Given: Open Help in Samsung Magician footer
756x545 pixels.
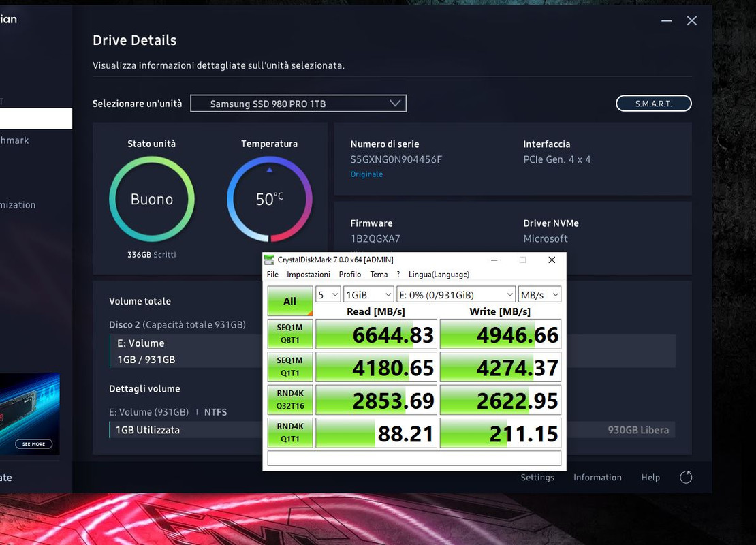Looking at the screenshot, I should tap(650, 478).
